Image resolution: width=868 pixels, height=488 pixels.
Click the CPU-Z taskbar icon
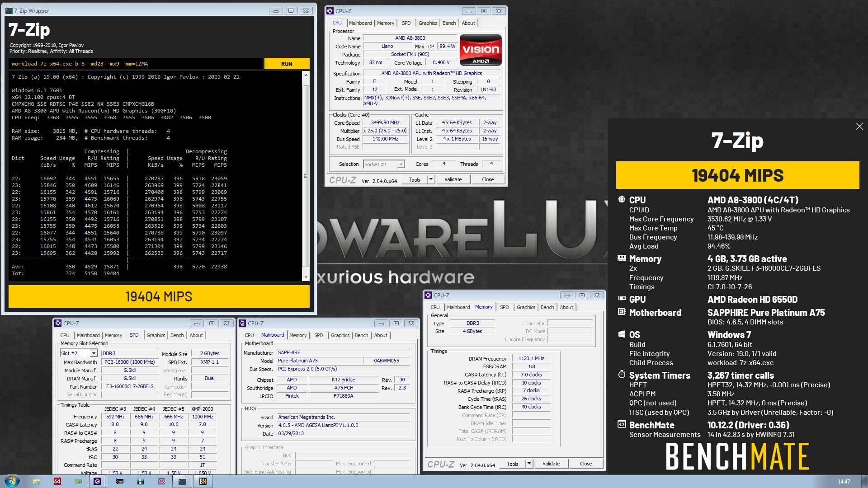click(97, 481)
